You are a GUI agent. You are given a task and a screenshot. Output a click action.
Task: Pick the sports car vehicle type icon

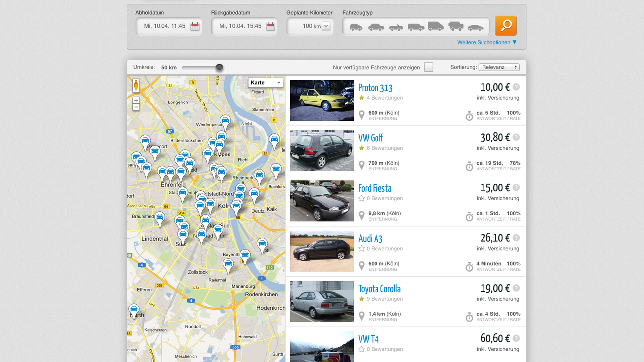(x=476, y=28)
